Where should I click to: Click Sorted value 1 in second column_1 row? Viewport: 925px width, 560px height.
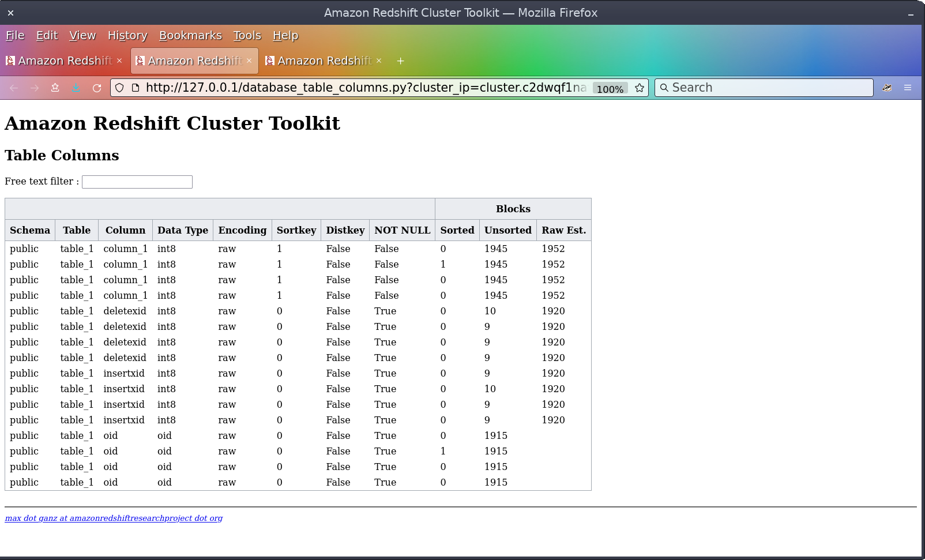click(x=443, y=264)
